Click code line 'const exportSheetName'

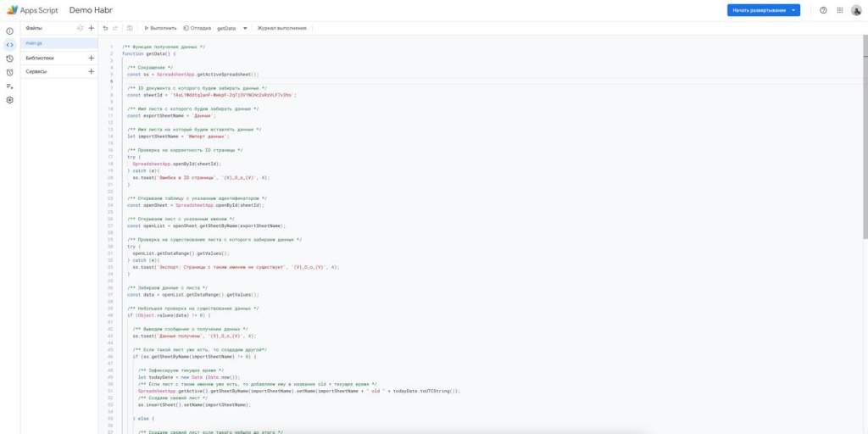click(x=171, y=115)
